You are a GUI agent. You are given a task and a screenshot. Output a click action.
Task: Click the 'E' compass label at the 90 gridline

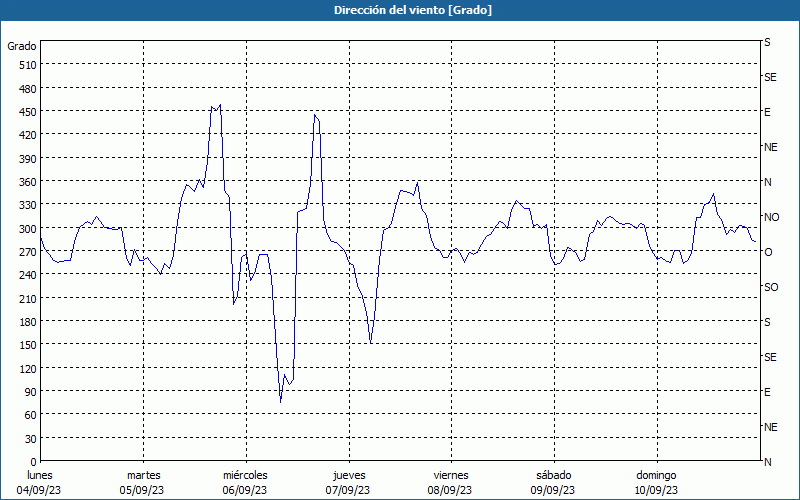[767, 392]
